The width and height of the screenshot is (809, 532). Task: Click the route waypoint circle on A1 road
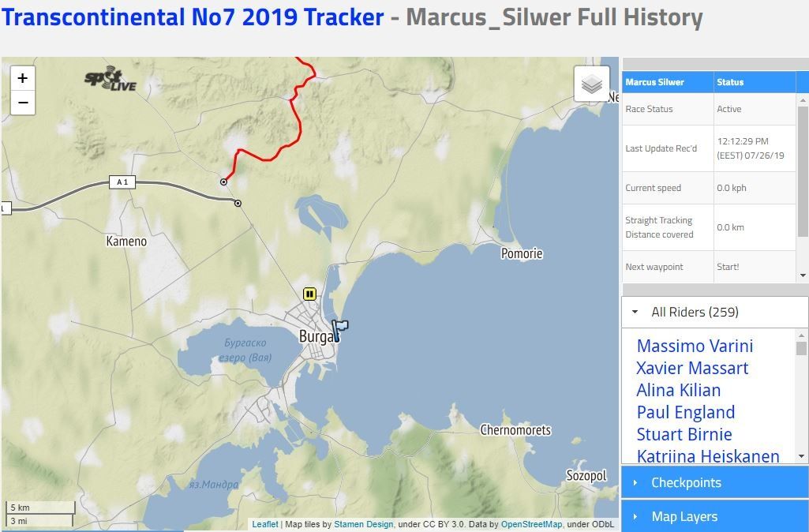click(238, 204)
